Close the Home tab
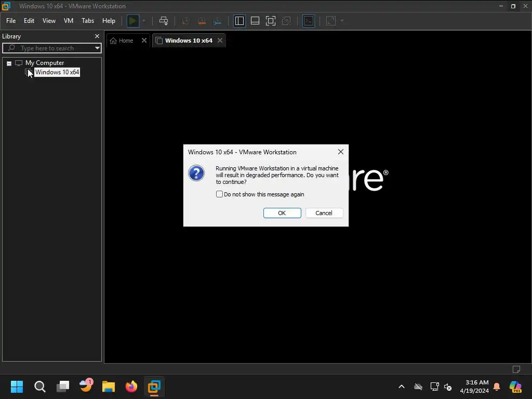Screen dimensions: 532x399 coord(144,41)
